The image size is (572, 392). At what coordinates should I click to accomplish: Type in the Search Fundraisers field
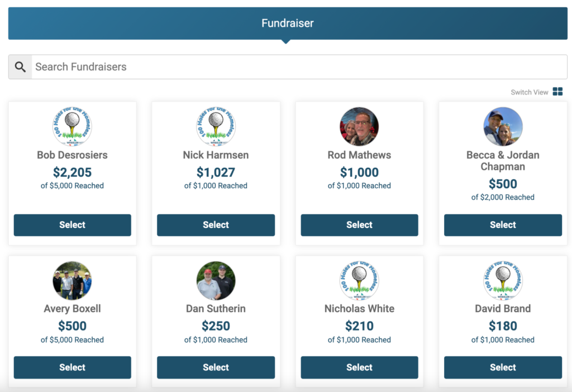pos(299,67)
